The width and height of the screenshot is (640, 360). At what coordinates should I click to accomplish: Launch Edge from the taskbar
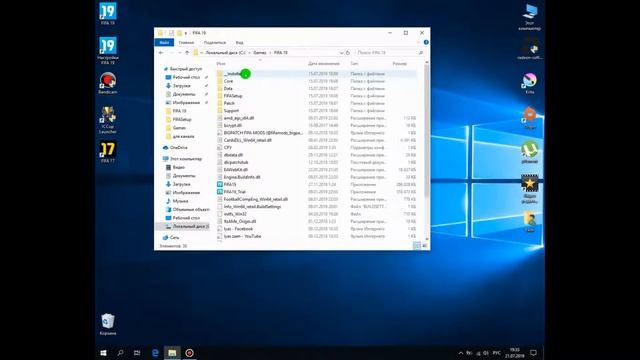155,353
